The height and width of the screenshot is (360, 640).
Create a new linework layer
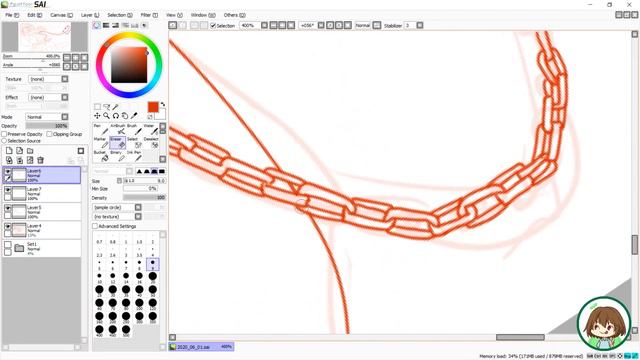pyautogui.click(x=19, y=151)
